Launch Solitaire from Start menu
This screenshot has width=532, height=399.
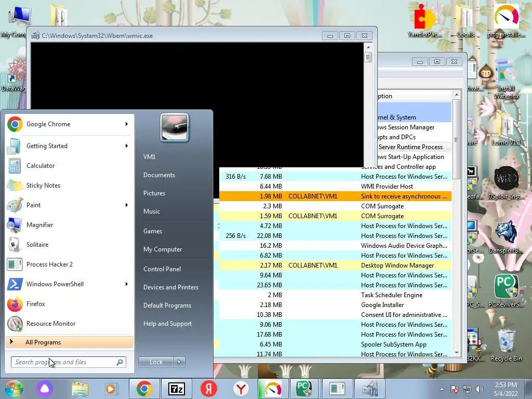click(x=70, y=244)
